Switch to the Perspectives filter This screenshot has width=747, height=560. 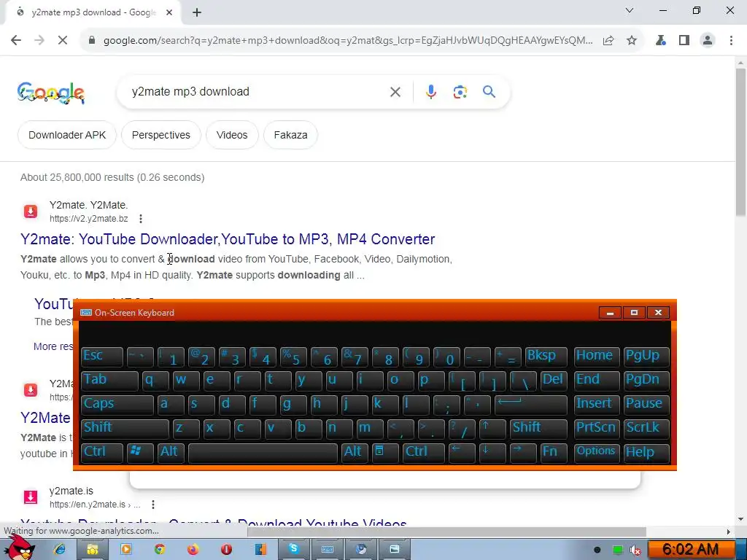(x=161, y=135)
